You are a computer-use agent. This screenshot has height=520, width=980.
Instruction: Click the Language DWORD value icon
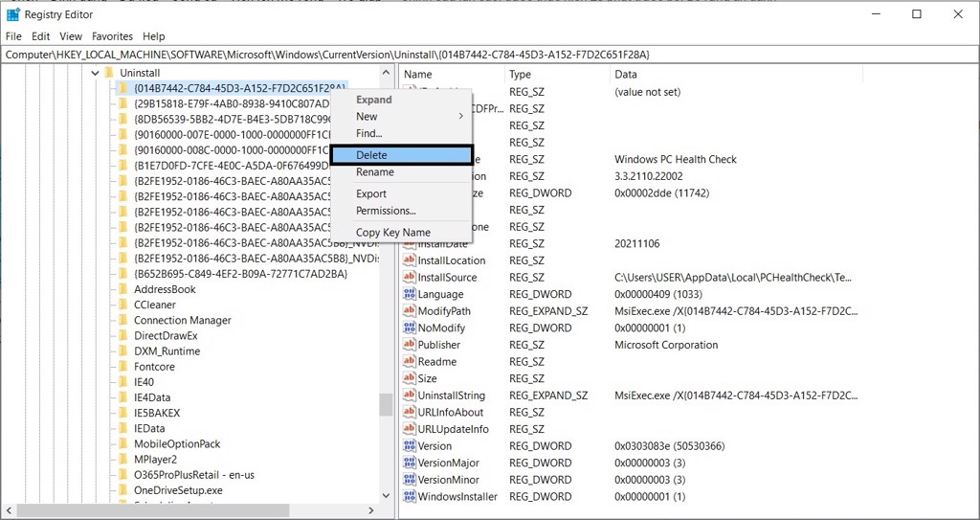click(x=410, y=294)
